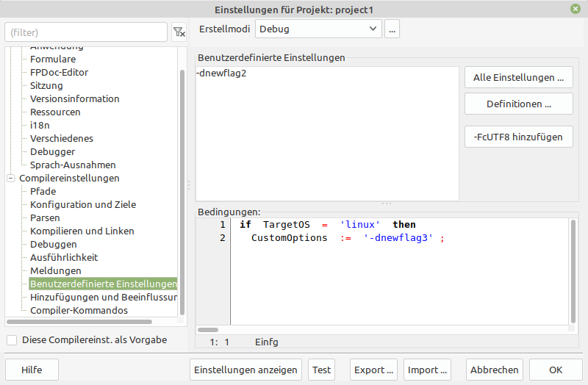Click the '...' build modes button
The width and height of the screenshot is (588, 385).
pyautogui.click(x=392, y=29)
